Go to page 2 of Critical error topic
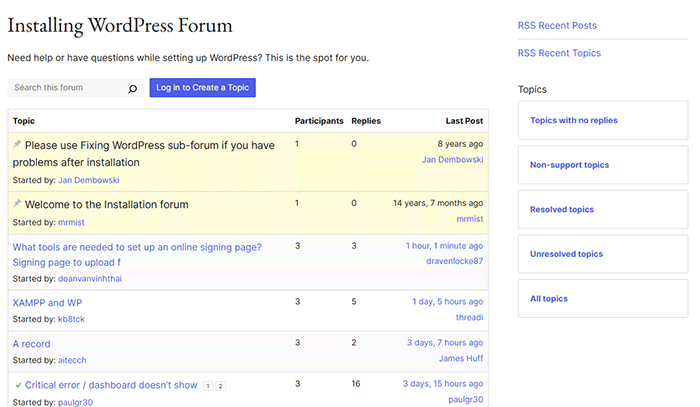 [x=221, y=386]
